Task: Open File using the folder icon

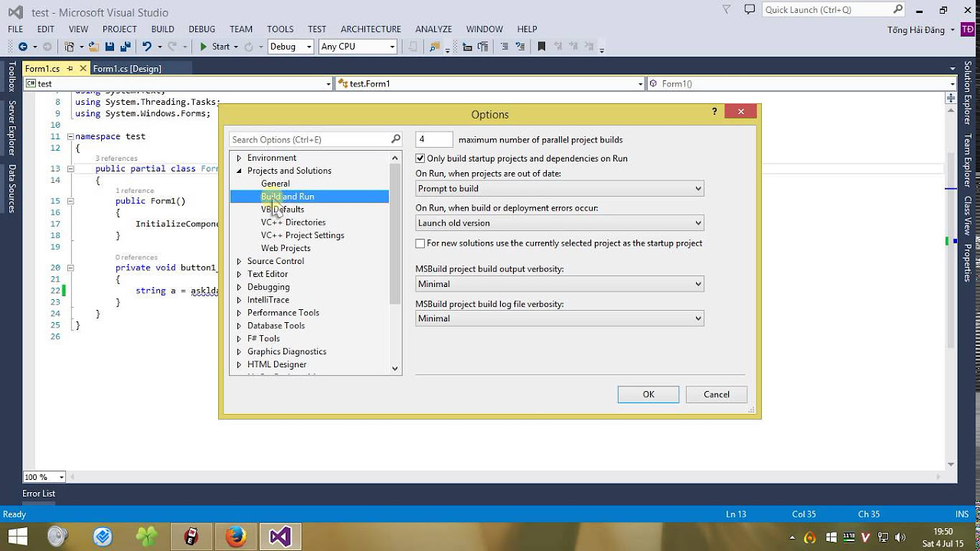Action: 94,47
